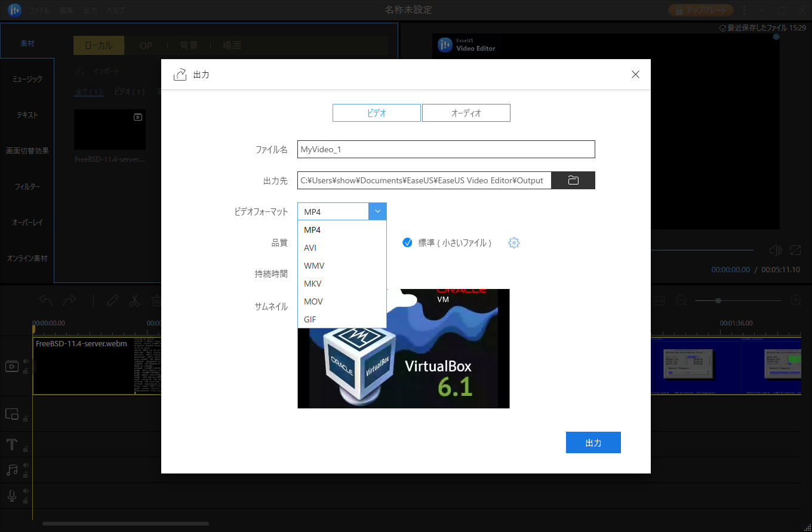Click the preview playback progress bar
Image resolution: width=812 pixels, height=532 pixels.
[x=702, y=250]
